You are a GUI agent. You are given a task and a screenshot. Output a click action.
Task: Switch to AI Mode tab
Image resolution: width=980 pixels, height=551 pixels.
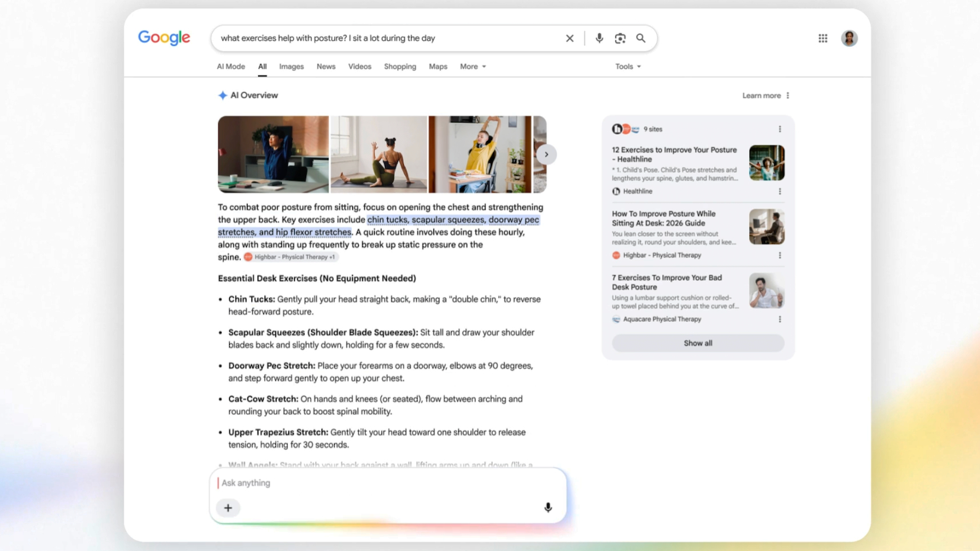[x=231, y=66]
